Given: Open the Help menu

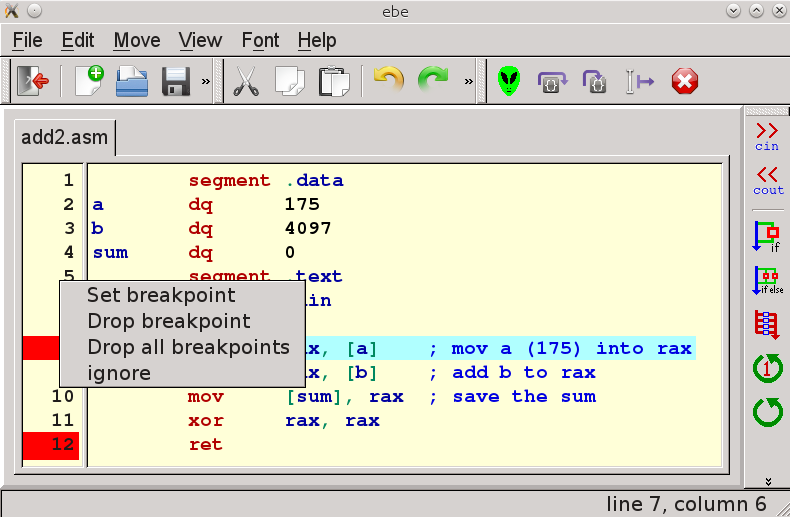Looking at the screenshot, I should pos(316,40).
